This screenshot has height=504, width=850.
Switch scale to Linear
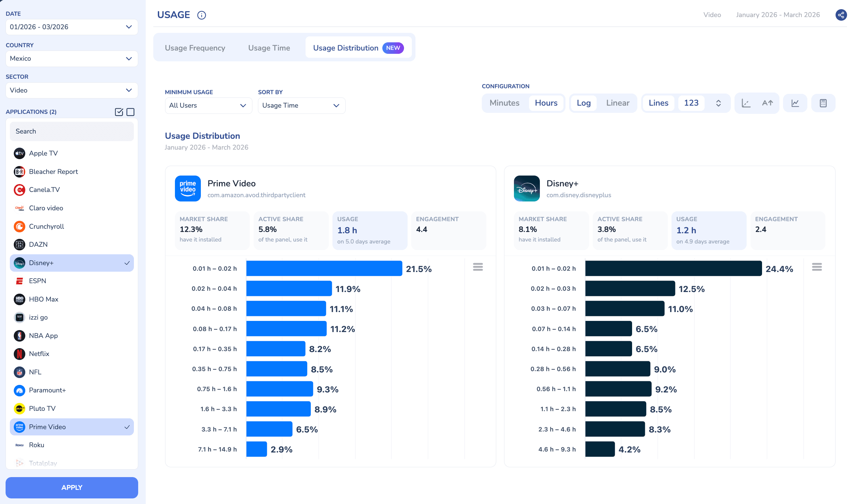617,103
